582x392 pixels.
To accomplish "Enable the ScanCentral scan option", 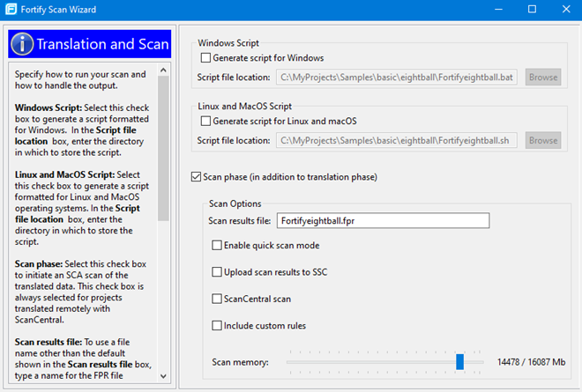I will point(218,300).
